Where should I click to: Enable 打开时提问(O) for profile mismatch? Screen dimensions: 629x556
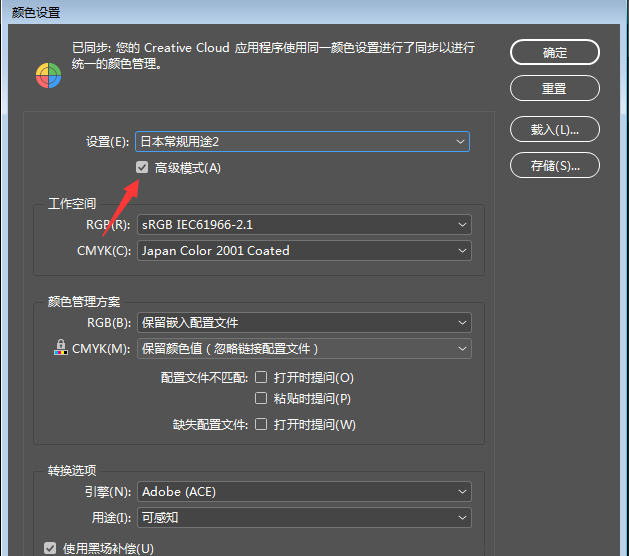(x=261, y=377)
